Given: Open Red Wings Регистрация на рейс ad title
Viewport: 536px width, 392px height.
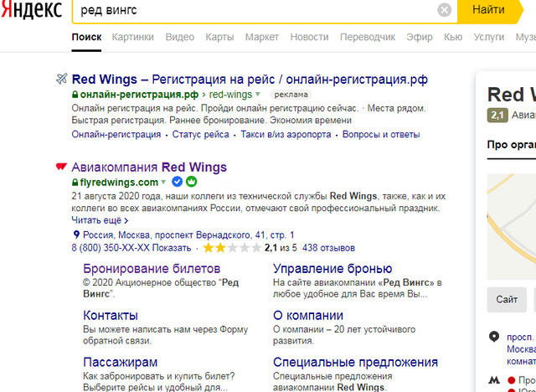Looking at the screenshot, I should point(250,80).
